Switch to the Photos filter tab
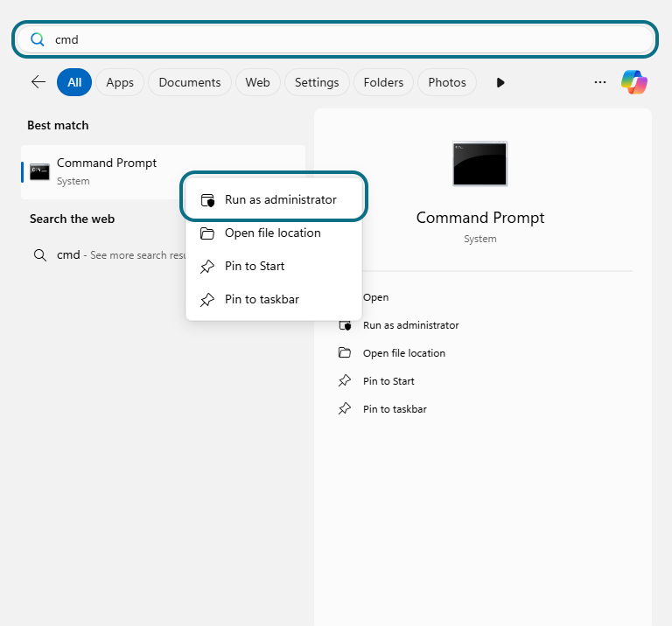 click(447, 82)
